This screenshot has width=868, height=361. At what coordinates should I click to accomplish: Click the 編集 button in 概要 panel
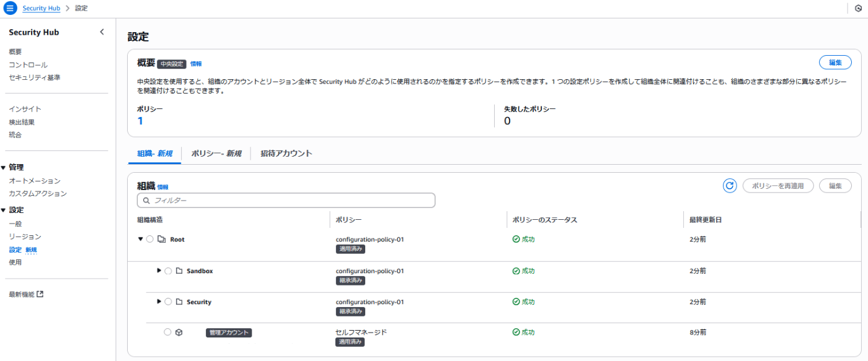click(835, 63)
